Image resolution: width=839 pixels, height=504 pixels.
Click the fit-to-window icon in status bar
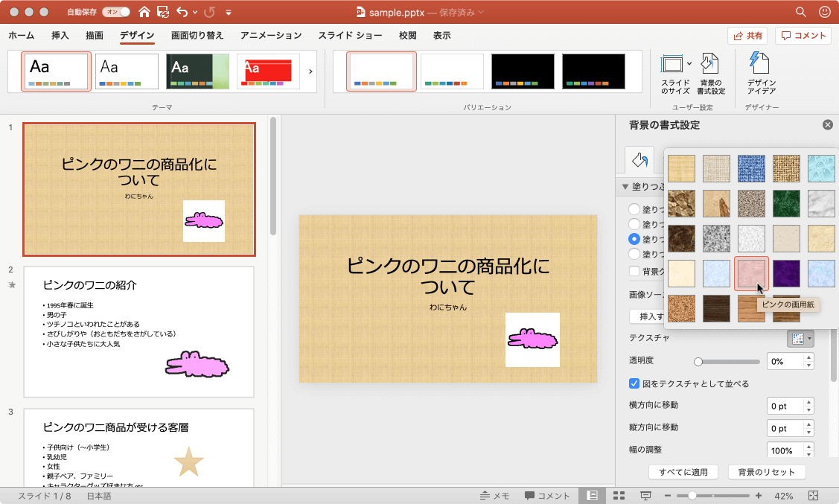tap(813, 496)
